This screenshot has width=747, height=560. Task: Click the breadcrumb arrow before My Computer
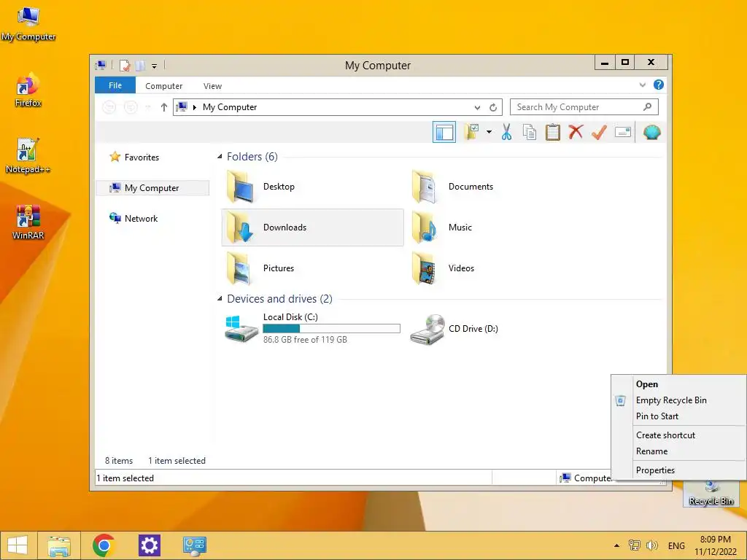[194, 108]
